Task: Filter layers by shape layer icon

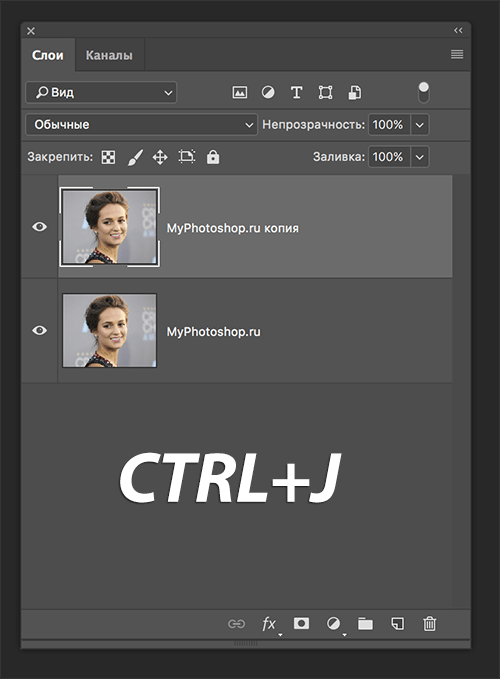Action: [x=326, y=92]
